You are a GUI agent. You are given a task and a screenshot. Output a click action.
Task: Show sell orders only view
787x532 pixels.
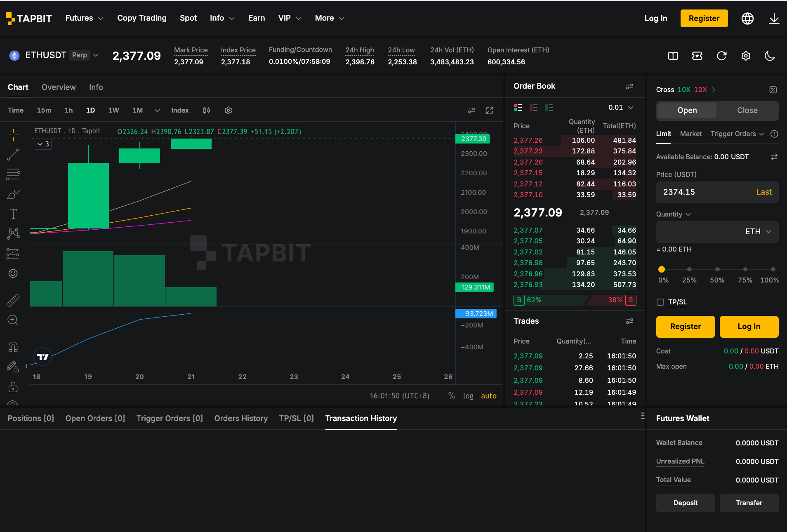[x=533, y=108]
